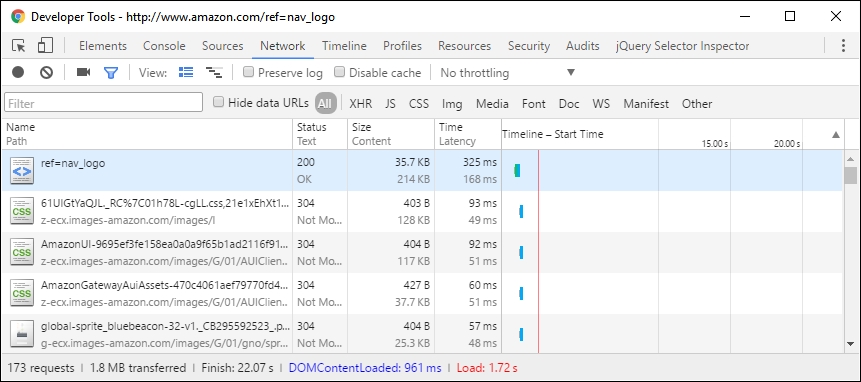This screenshot has height=382, width=861.
Task: Filter requests by JS
Action: 390,104
